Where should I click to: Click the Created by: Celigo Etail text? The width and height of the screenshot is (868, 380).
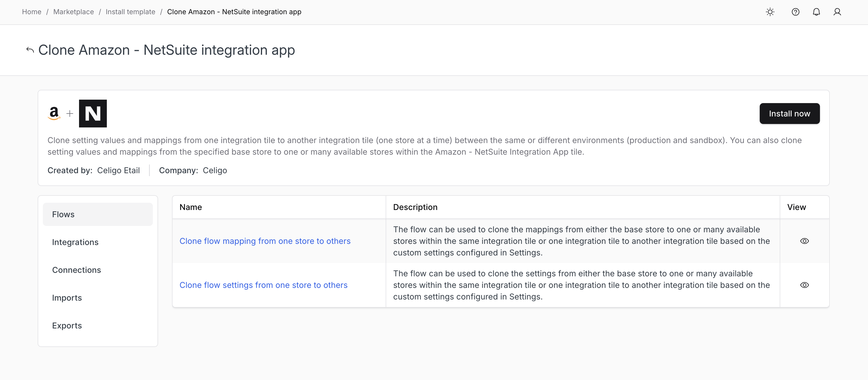click(x=94, y=170)
